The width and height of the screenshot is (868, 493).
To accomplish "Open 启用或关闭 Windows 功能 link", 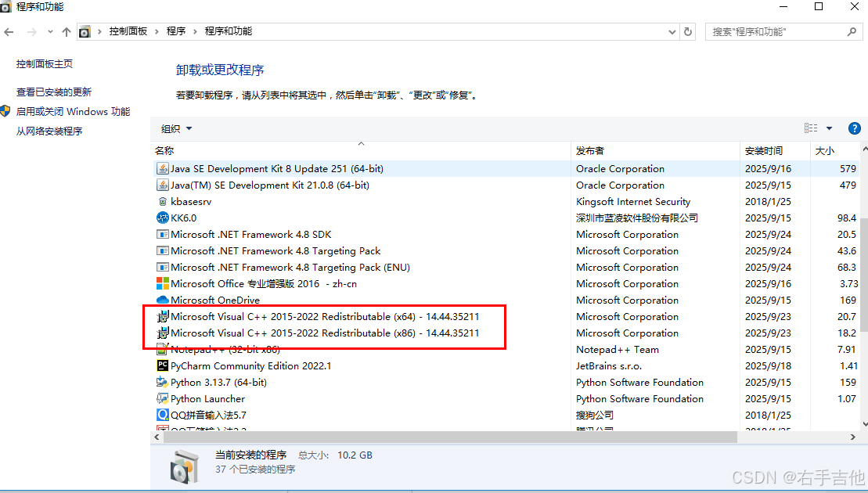I will (x=73, y=112).
